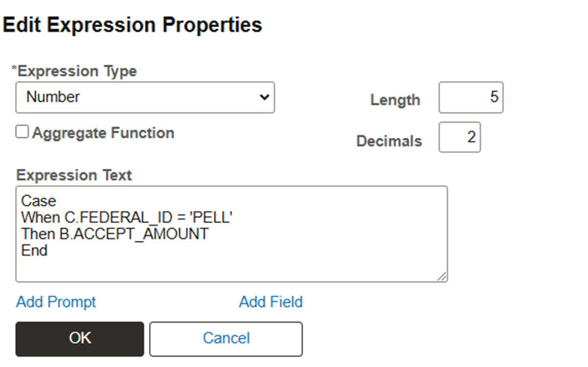The image size is (588, 367).
Task: Click the 'Then B.ACCEPT_AMOUNT' expression line
Action: 115,234
